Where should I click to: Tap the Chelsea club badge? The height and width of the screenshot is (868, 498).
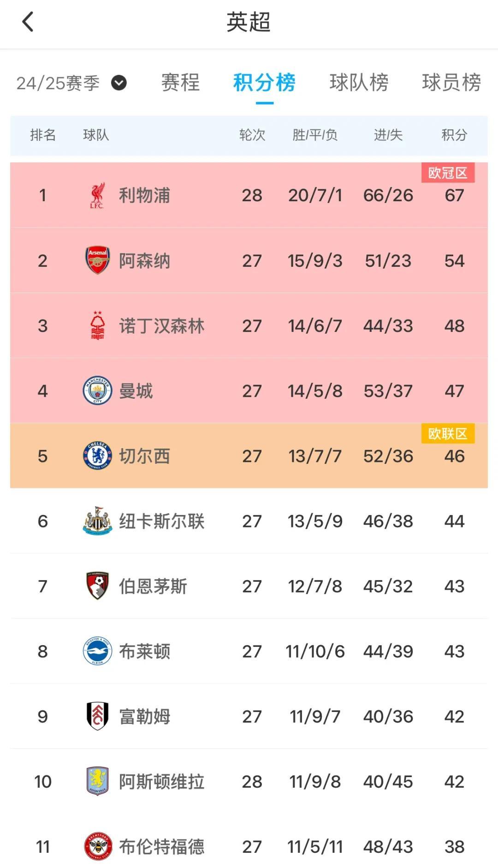coord(97,456)
